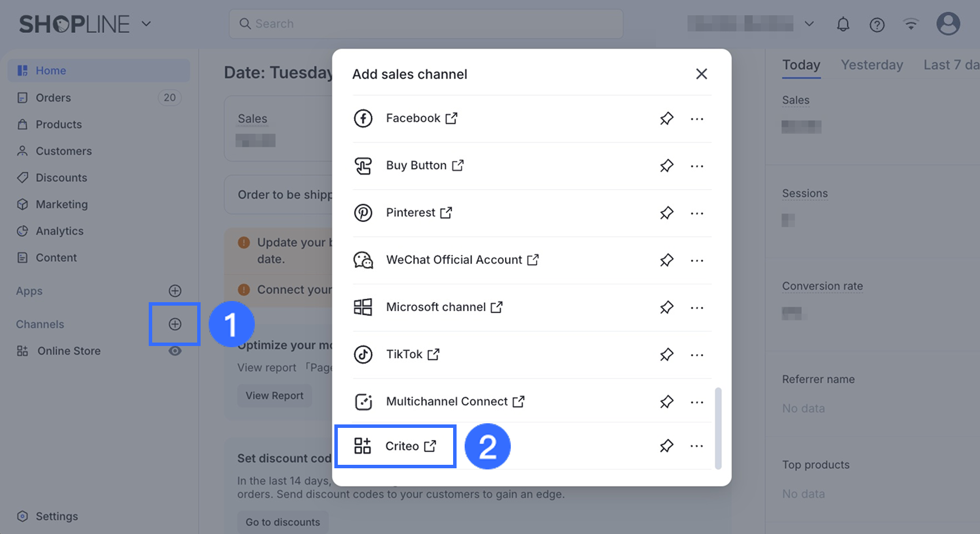Add a new channel with plus icon
980x534 pixels.
point(175,324)
